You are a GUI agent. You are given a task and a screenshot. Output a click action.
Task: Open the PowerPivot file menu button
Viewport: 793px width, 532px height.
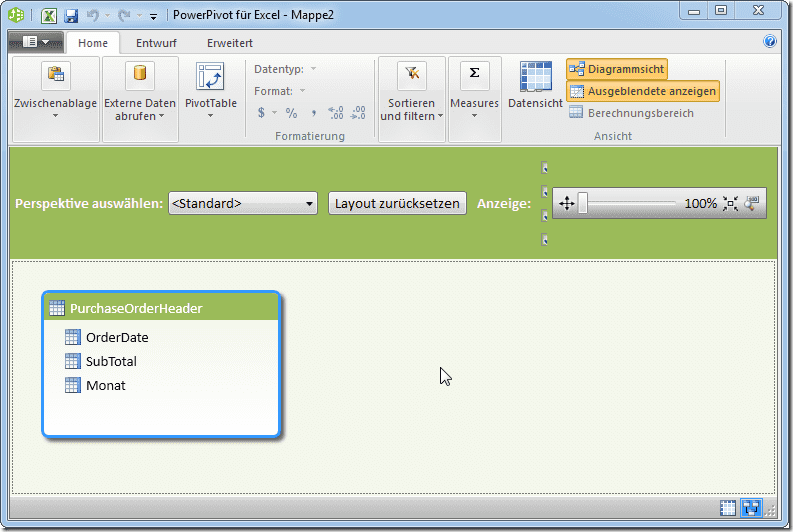36,42
